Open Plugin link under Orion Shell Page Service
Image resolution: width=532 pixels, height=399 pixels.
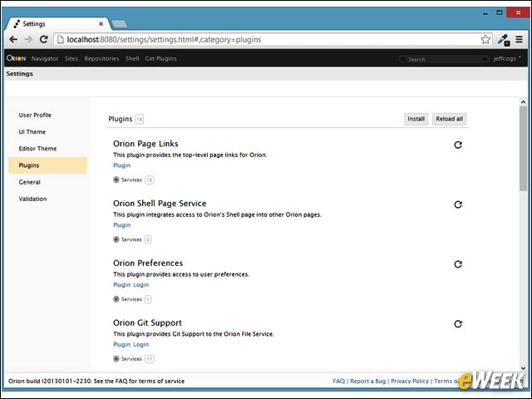[122, 225]
